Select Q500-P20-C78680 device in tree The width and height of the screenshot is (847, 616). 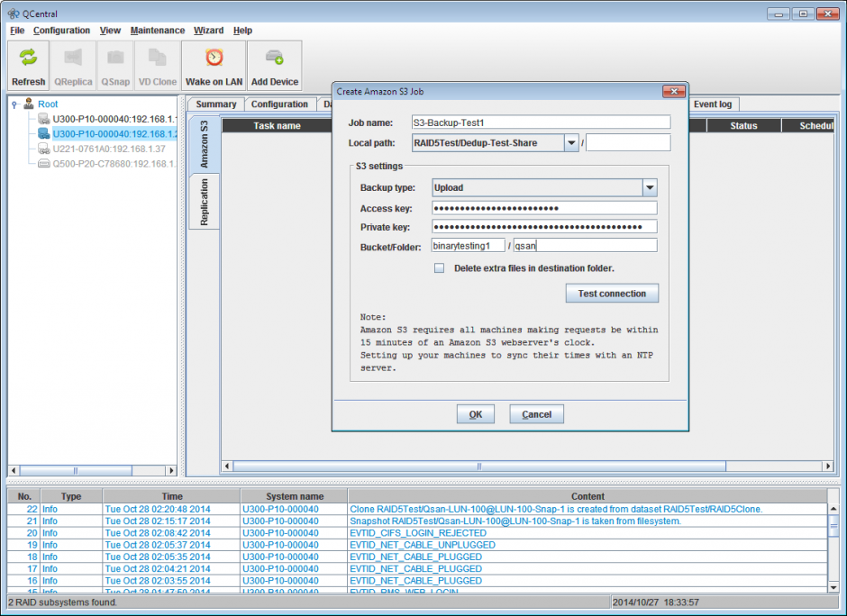point(114,164)
